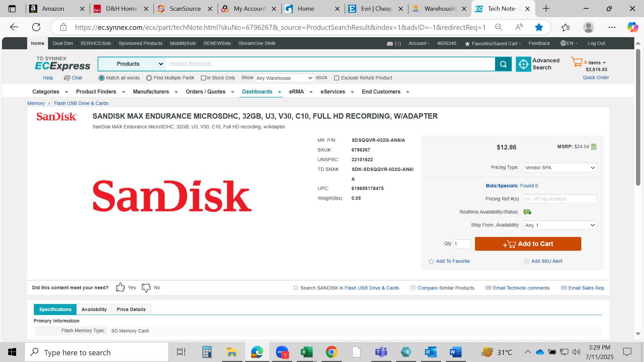644x362 pixels.
Task: Click the language globe icon
Action: point(563,43)
